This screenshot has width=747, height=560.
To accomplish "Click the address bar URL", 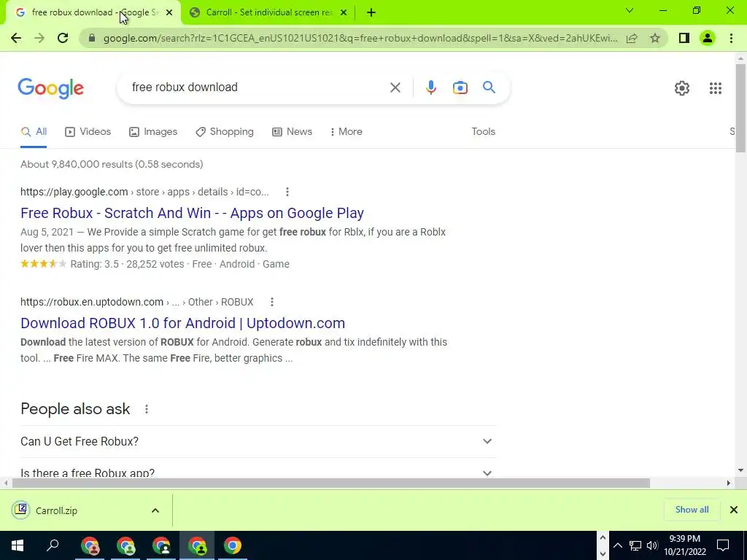I will (360, 38).
